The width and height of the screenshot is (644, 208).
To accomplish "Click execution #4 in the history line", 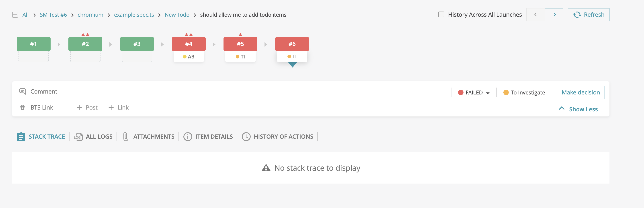I will coord(189,44).
